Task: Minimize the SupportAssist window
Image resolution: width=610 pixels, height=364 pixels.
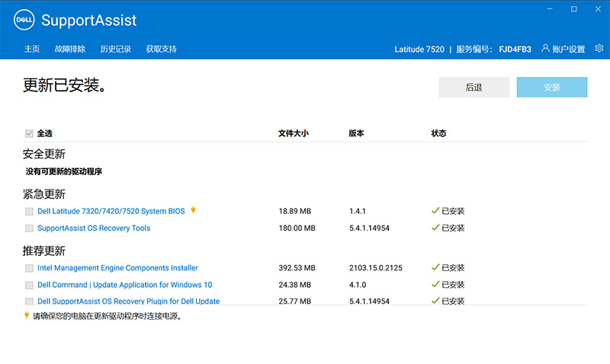Action: pos(550,8)
